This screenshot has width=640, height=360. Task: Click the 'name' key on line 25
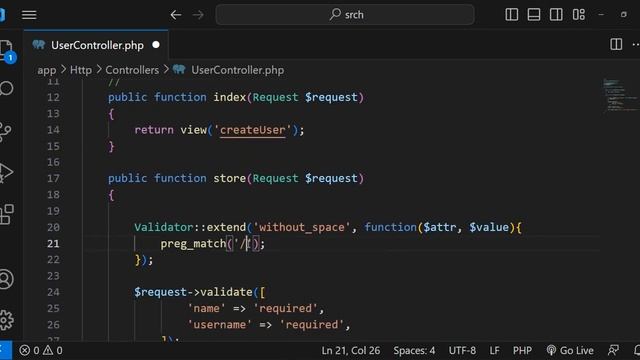click(x=206, y=309)
